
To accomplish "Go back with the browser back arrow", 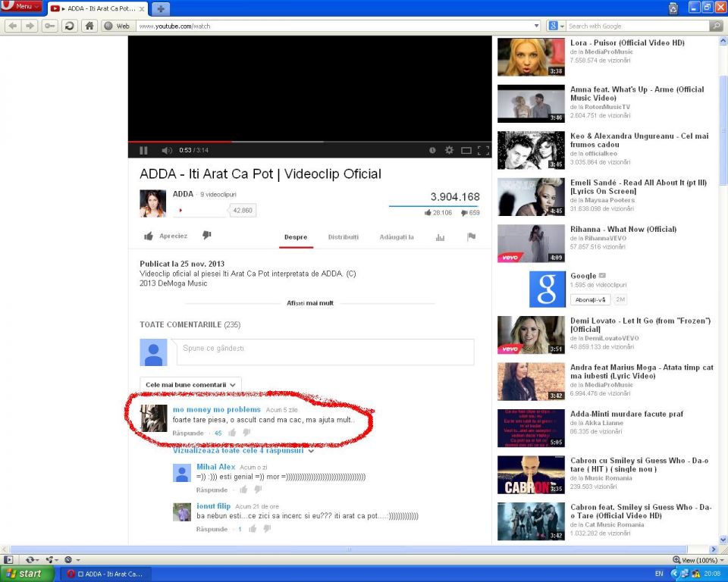I will click(13, 26).
